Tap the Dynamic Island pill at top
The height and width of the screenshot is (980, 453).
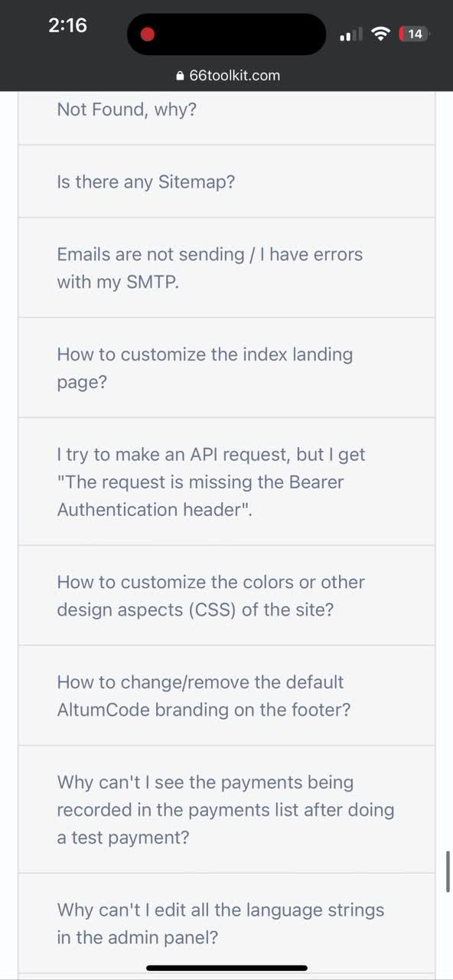point(226,34)
